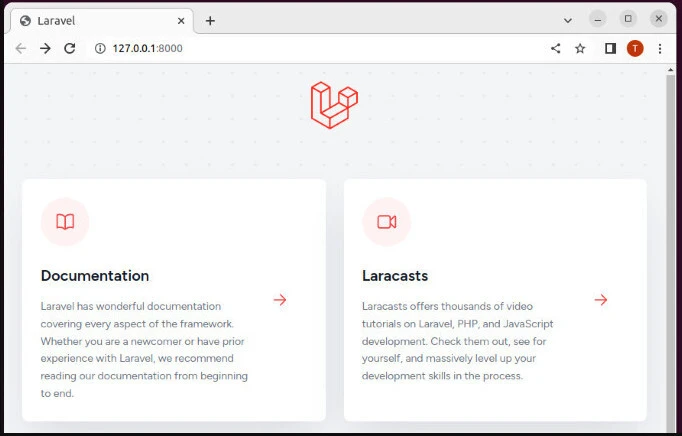This screenshot has width=682, height=436.
Task: Click the video camera icon on Laracasts card
Action: [387, 222]
